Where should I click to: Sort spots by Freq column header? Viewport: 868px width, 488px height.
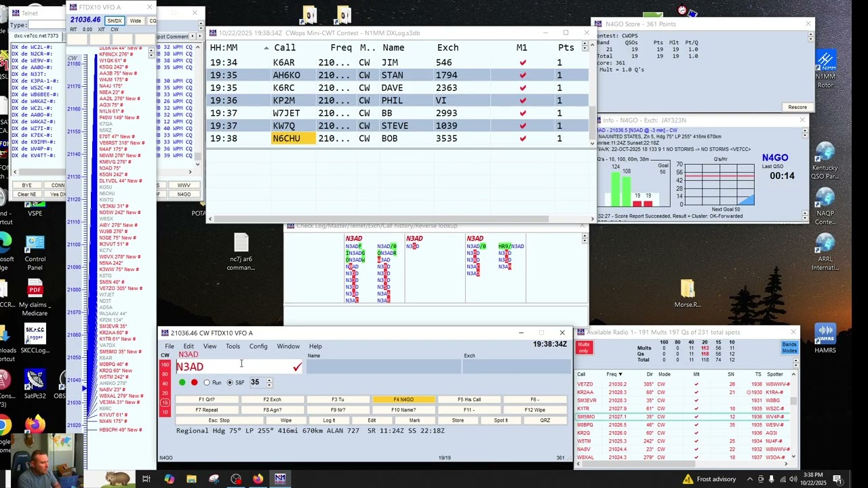coord(614,374)
